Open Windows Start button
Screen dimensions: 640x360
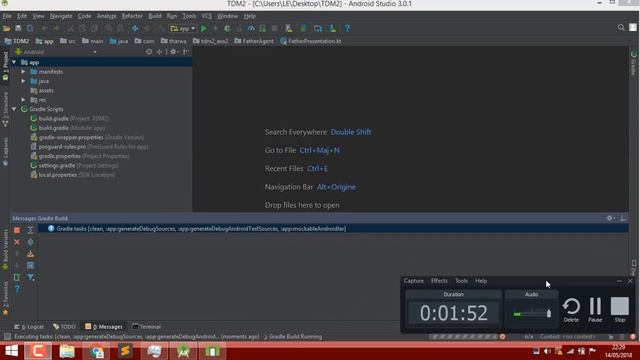coord(11,351)
